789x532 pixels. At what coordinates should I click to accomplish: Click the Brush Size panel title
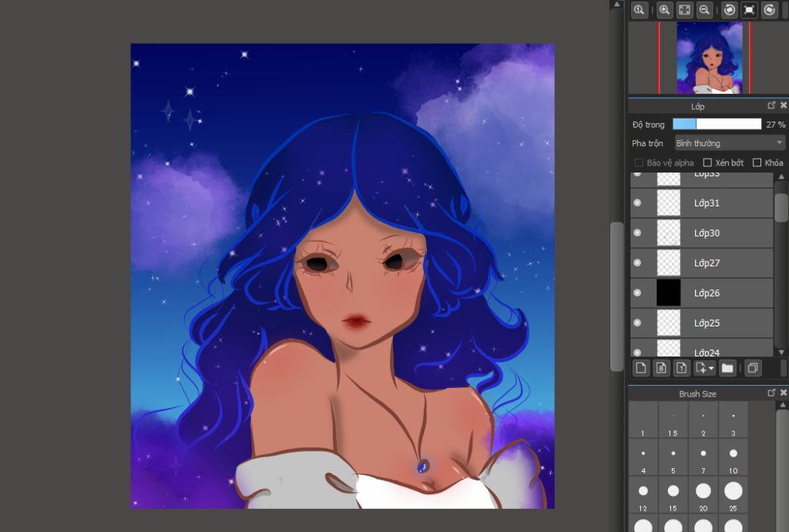(x=697, y=393)
